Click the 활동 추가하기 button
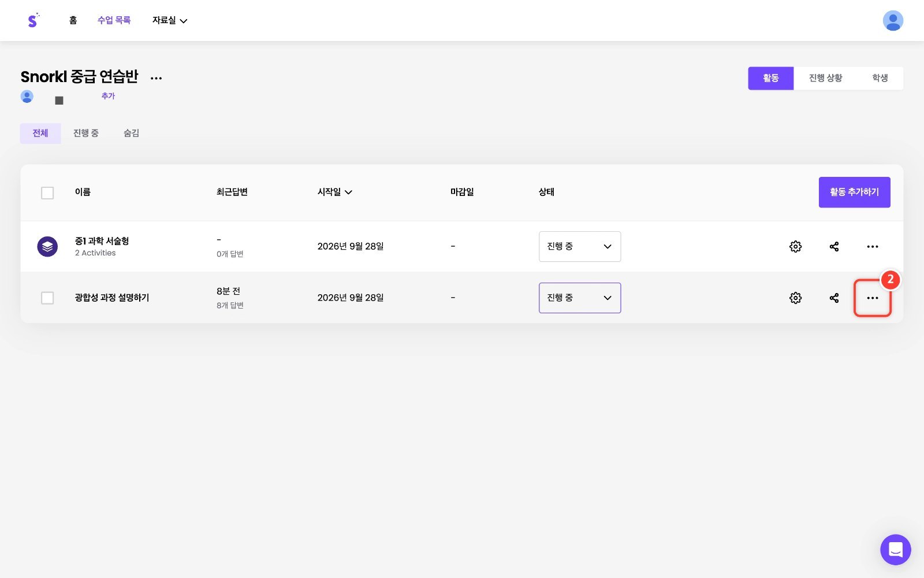The height and width of the screenshot is (578, 924). (x=854, y=192)
